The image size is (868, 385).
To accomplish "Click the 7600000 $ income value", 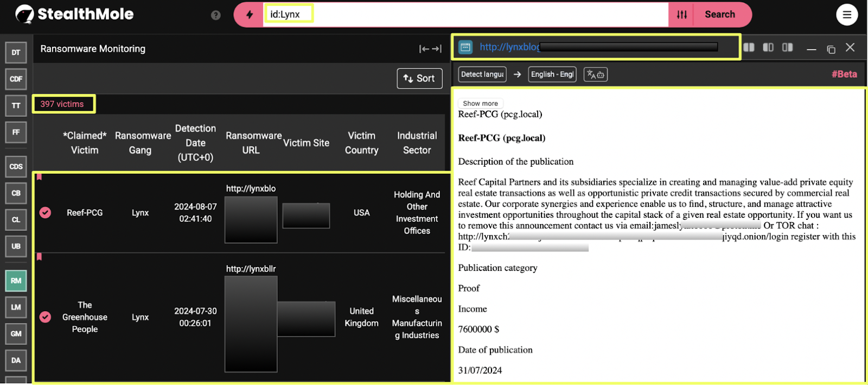I will click(x=478, y=330).
